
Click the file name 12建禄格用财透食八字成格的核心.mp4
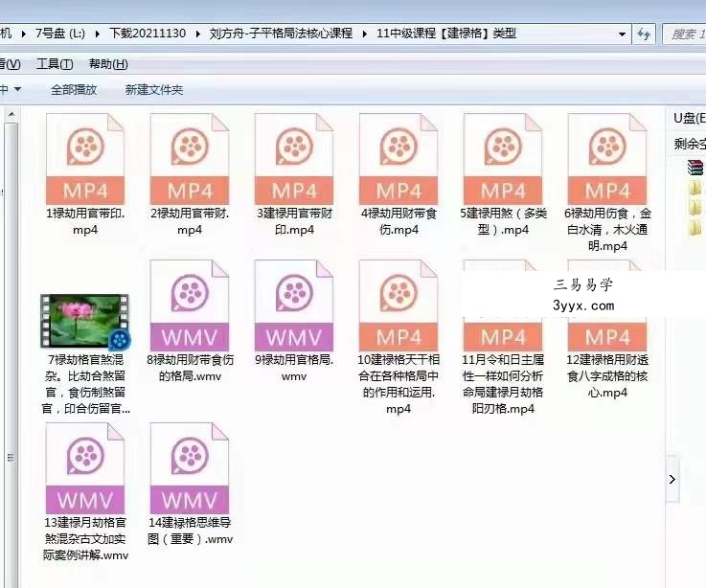click(x=607, y=376)
